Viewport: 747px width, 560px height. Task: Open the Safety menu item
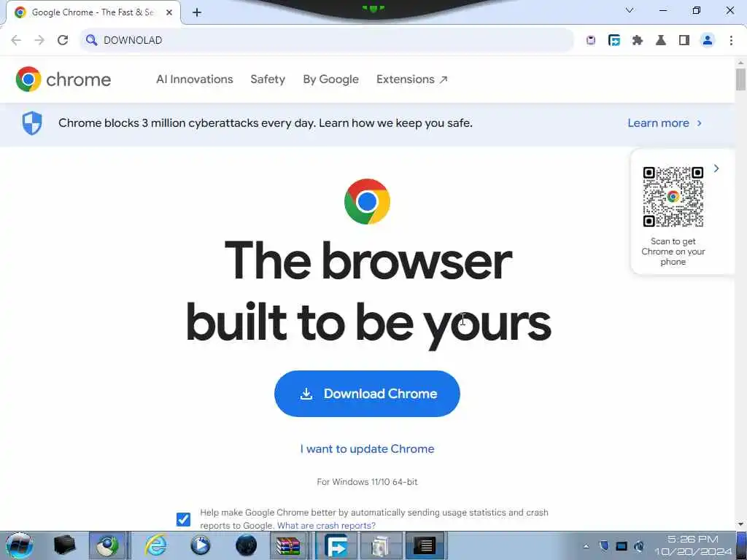[268, 79]
